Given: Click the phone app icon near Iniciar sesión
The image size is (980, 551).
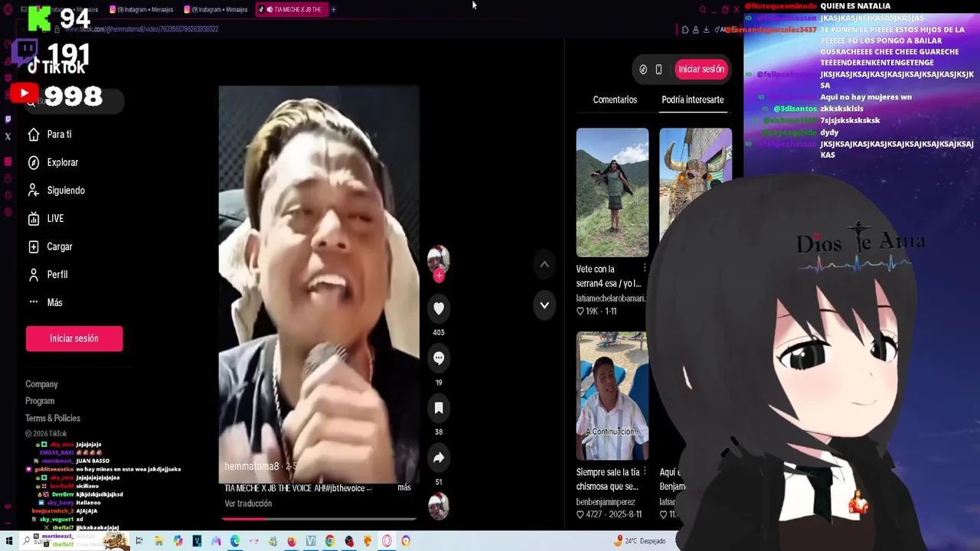Looking at the screenshot, I should click(x=658, y=69).
